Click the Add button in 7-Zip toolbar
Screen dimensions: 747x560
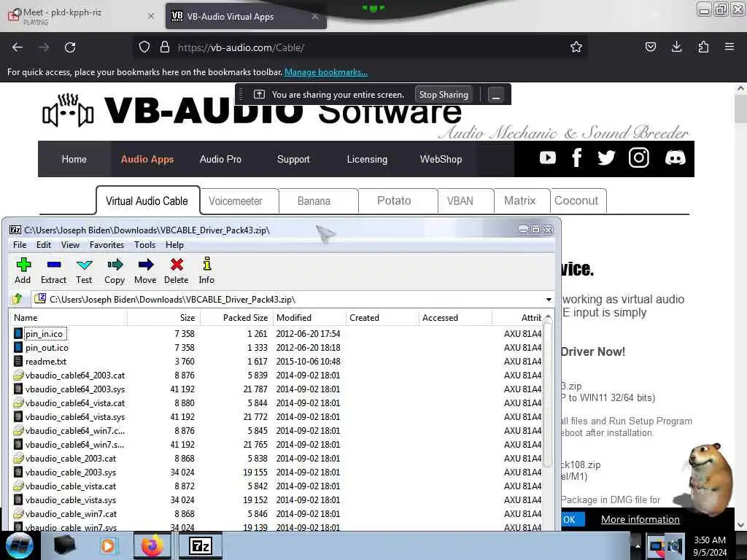click(x=23, y=271)
